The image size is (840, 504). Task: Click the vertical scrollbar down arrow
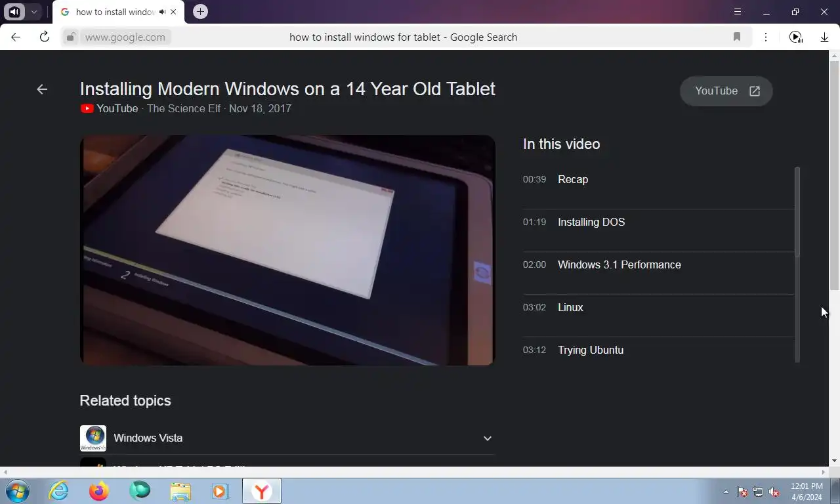click(835, 461)
